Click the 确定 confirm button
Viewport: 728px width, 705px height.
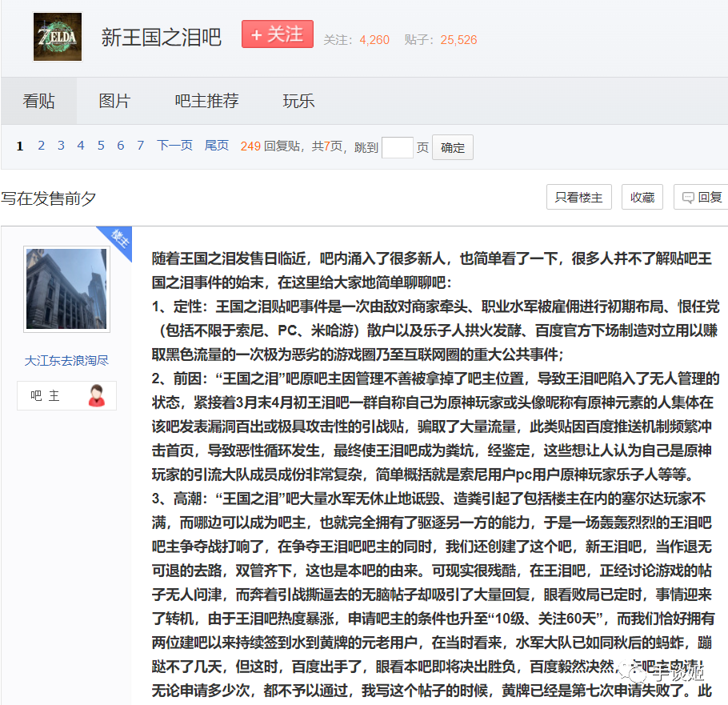point(453,148)
